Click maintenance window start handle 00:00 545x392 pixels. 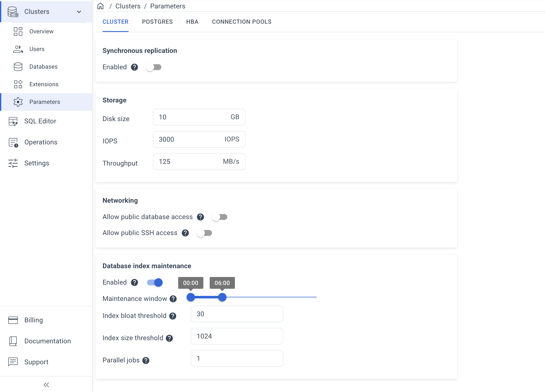tap(191, 297)
